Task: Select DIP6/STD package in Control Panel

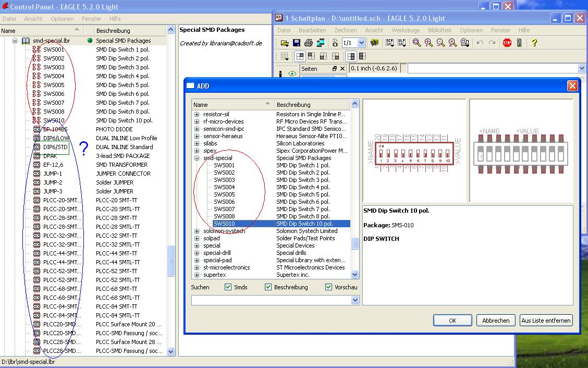Action: pyautogui.click(x=55, y=147)
